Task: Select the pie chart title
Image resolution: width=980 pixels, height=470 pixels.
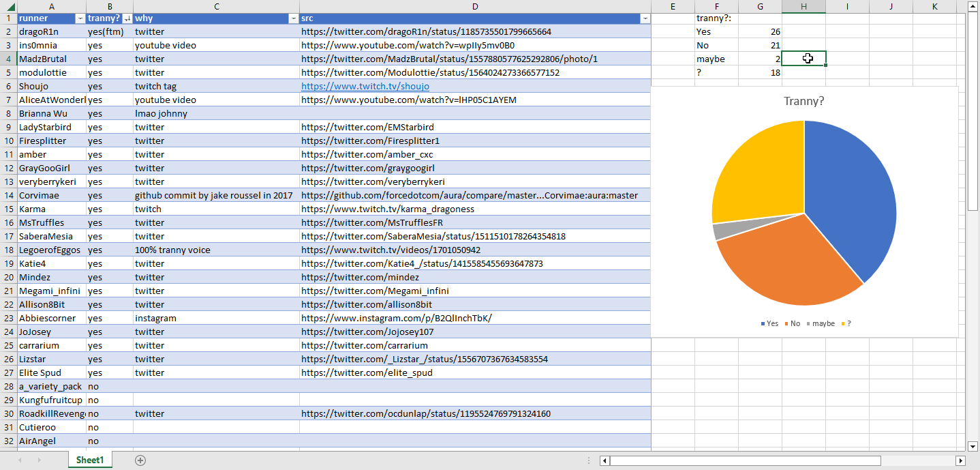Action: tap(804, 101)
